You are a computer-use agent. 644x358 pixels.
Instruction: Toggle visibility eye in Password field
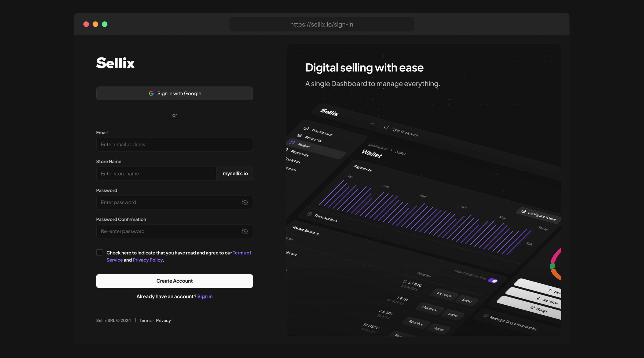tap(245, 202)
